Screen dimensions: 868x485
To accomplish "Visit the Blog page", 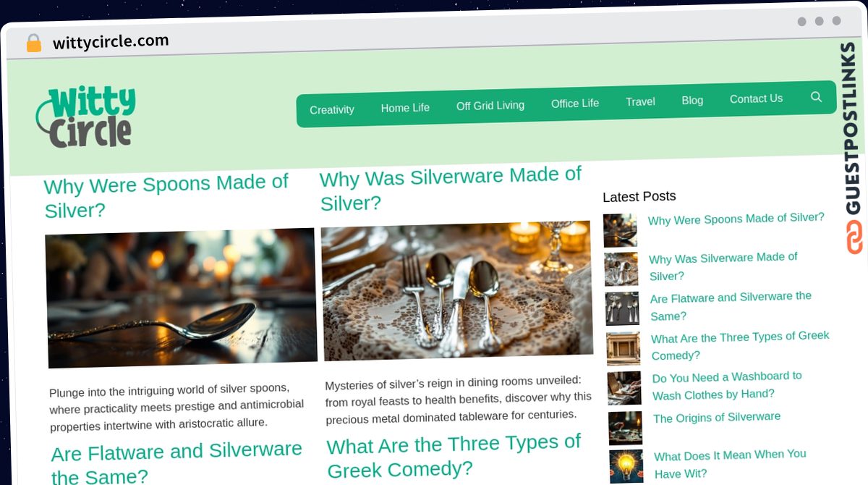I will point(692,101).
